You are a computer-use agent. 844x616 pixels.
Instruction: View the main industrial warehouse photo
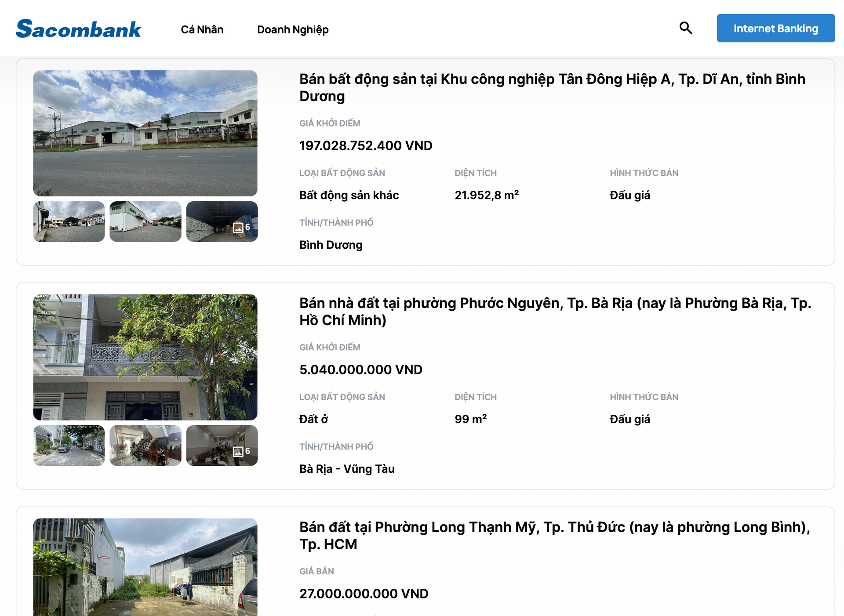pyautogui.click(x=145, y=133)
